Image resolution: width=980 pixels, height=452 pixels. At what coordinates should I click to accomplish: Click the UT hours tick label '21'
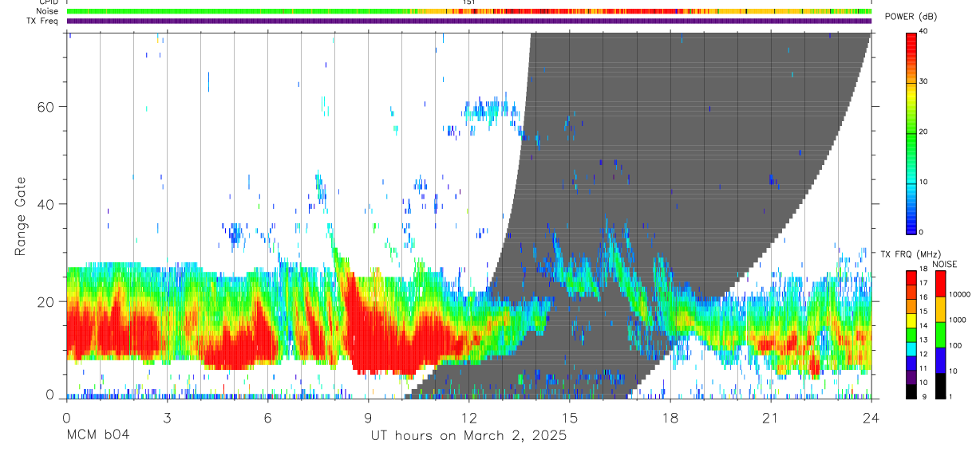770,417
